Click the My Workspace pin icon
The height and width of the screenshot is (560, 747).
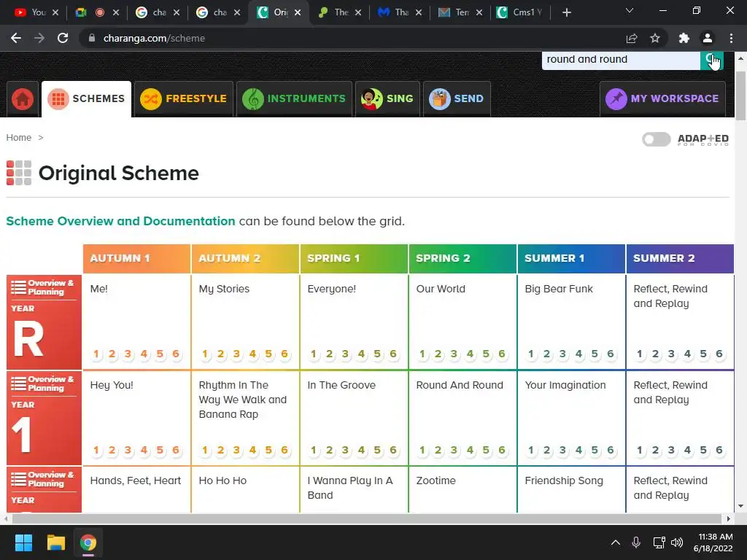pyautogui.click(x=616, y=98)
